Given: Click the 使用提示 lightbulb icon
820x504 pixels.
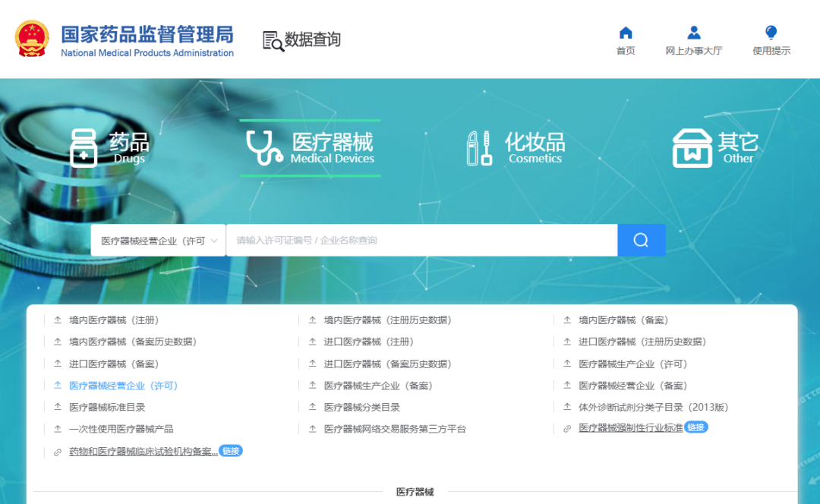Looking at the screenshot, I should click(x=771, y=33).
